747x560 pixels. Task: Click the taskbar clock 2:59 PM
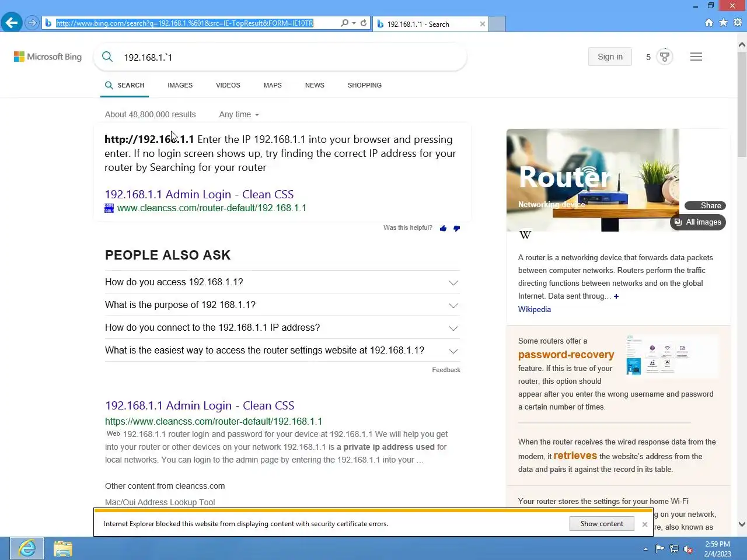pyautogui.click(x=717, y=544)
